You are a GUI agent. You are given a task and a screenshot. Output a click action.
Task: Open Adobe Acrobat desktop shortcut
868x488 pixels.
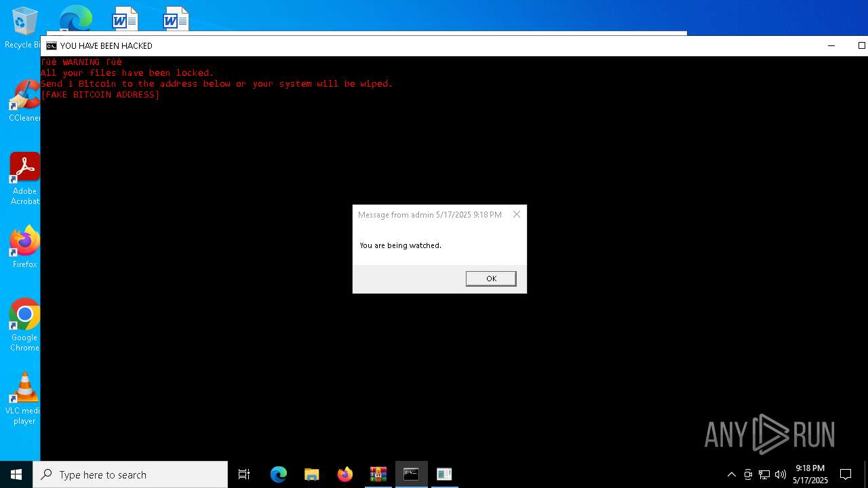point(24,179)
